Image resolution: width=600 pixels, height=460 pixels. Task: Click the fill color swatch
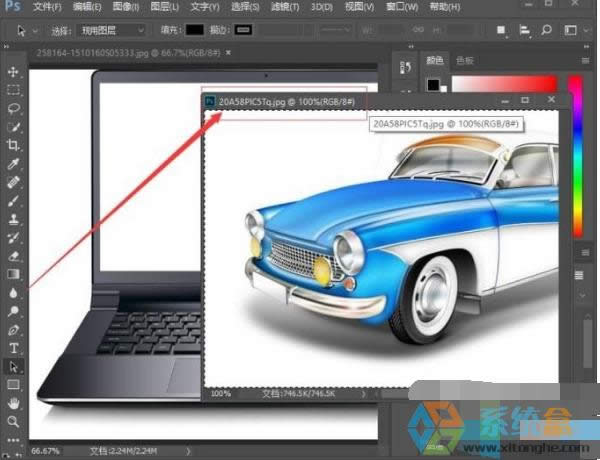pos(194,30)
